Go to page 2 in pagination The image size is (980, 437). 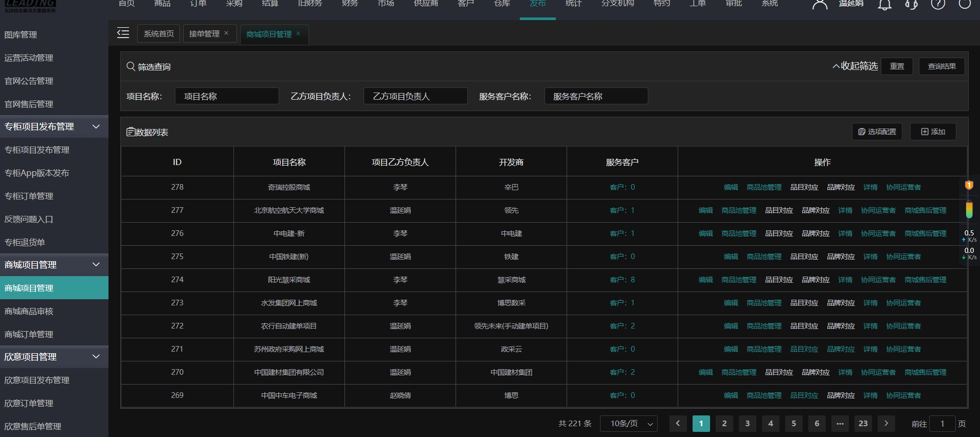coord(724,424)
